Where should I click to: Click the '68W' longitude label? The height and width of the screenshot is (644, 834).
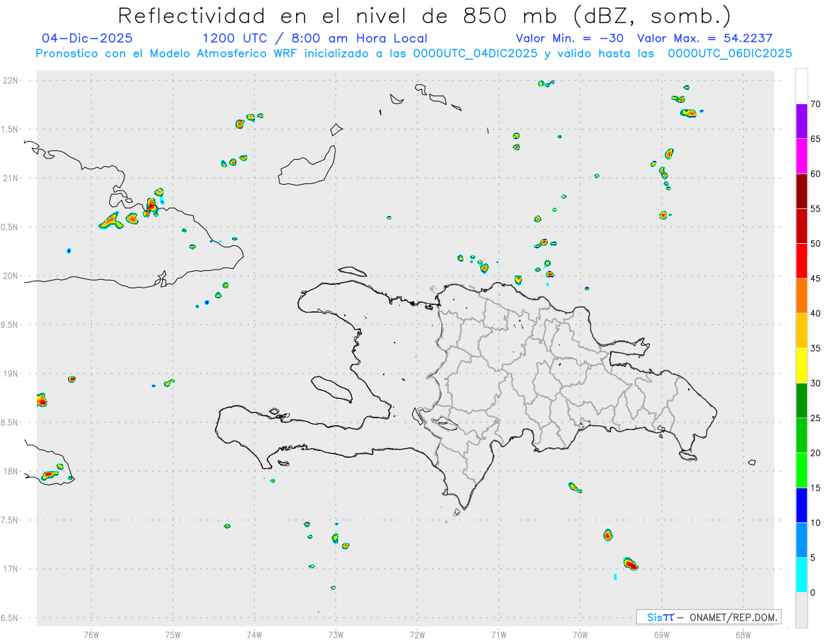[743, 635]
